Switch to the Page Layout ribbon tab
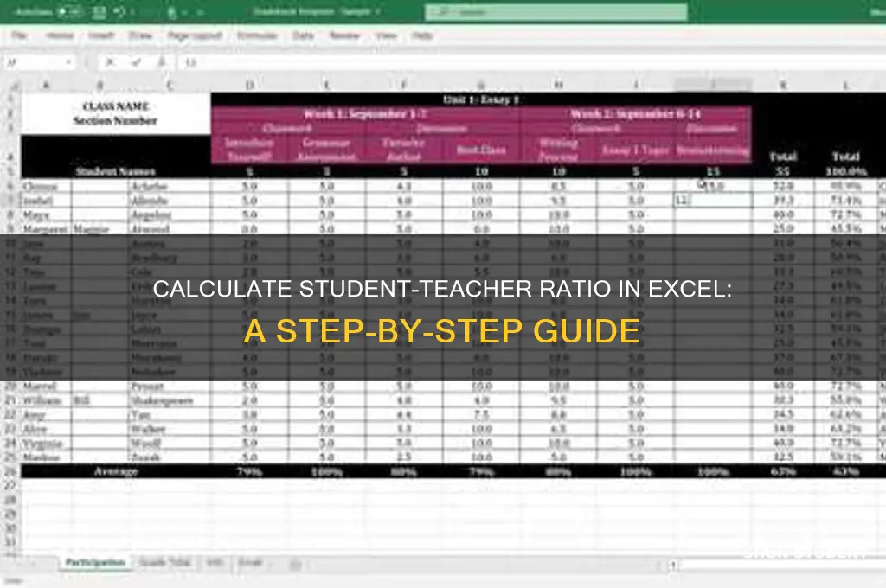The height and width of the screenshot is (588, 886). (195, 35)
